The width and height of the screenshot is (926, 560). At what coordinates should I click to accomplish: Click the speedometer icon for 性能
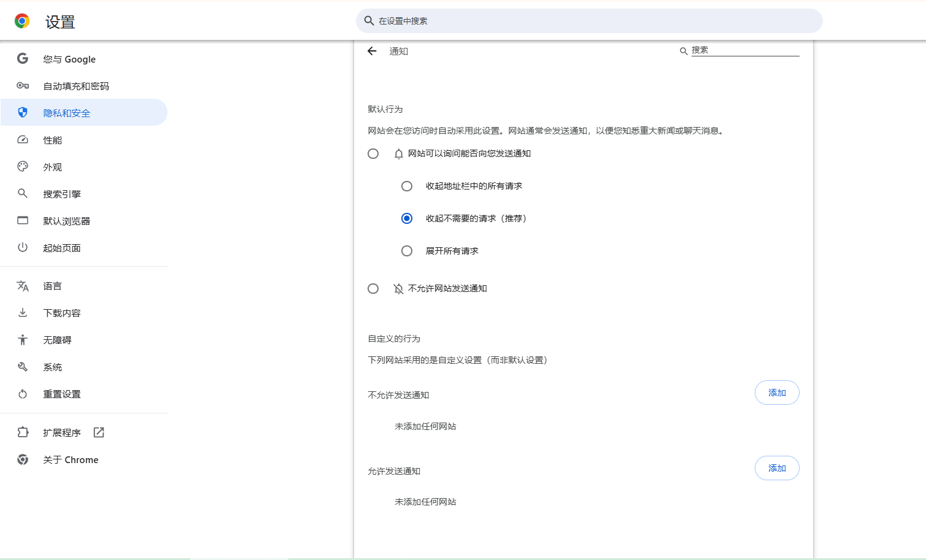23,140
